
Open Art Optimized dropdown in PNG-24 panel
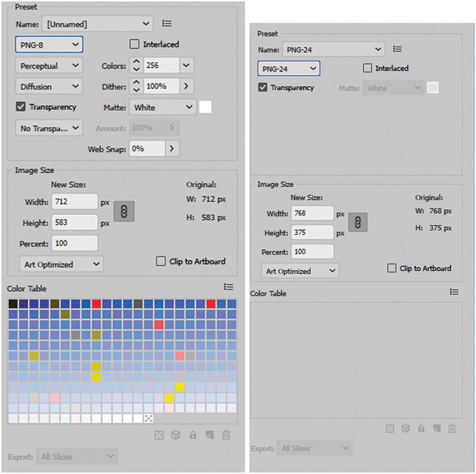pyautogui.click(x=300, y=271)
